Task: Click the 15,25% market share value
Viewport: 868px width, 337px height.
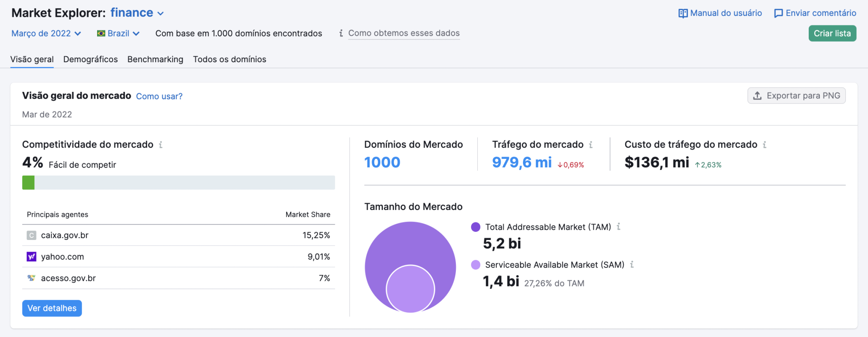Action: coord(316,235)
